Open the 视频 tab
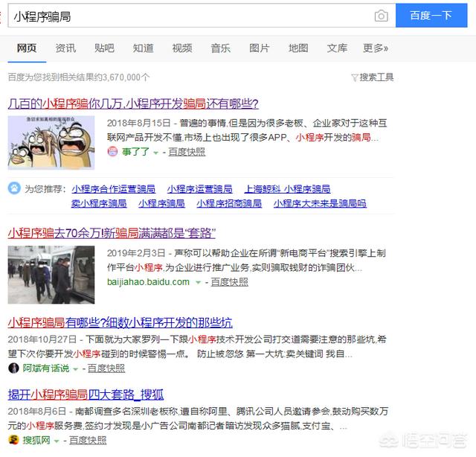 click(181, 48)
